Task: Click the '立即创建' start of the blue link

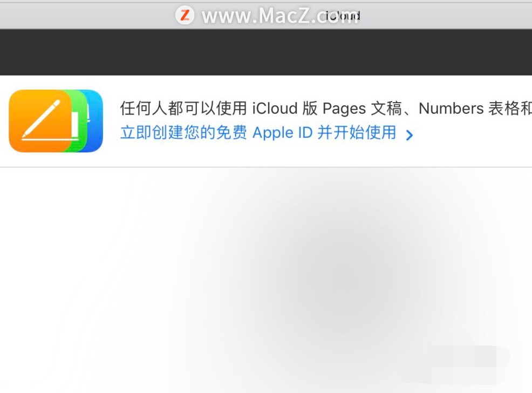Action: [x=152, y=132]
